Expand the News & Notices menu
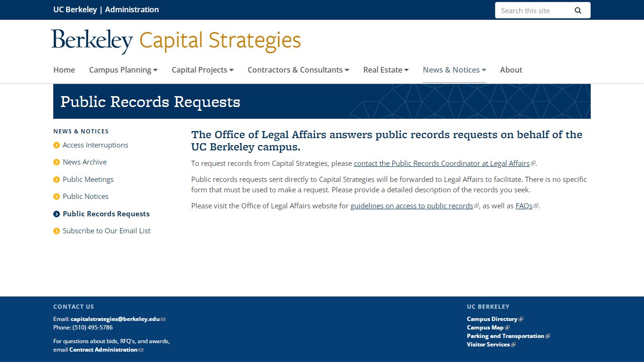The width and height of the screenshot is (644, 362). (x=454, y=70)
